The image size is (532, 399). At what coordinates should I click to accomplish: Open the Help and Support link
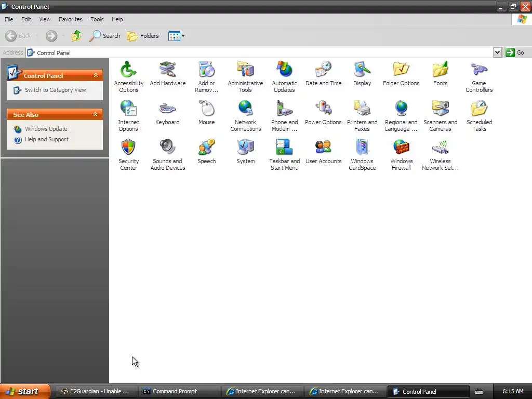46,139
